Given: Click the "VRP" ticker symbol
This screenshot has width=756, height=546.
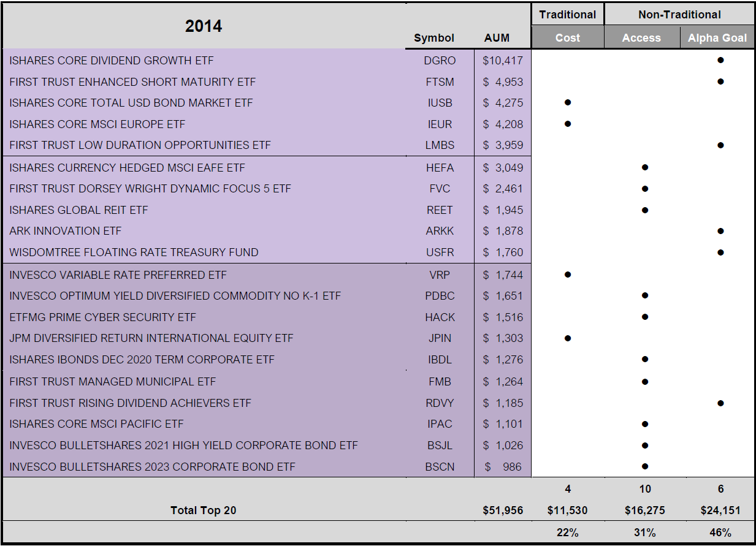Looking at the screenshot, I should [440, 275].
